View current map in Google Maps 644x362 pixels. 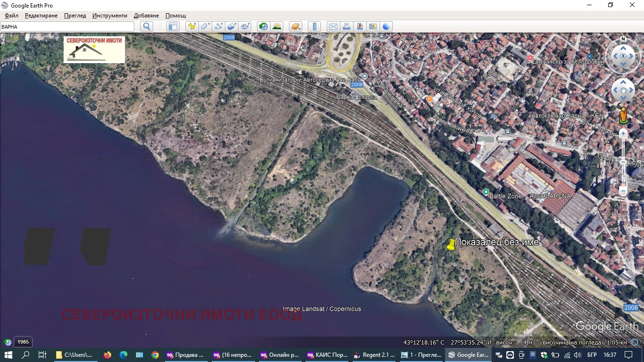point(373,26)
